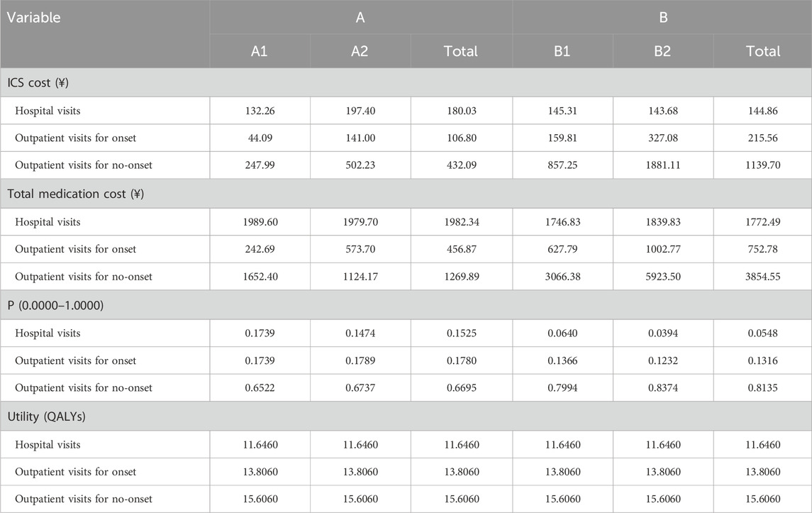Select the cell containing 132.26
812x513 pixels.
[260, 111]
